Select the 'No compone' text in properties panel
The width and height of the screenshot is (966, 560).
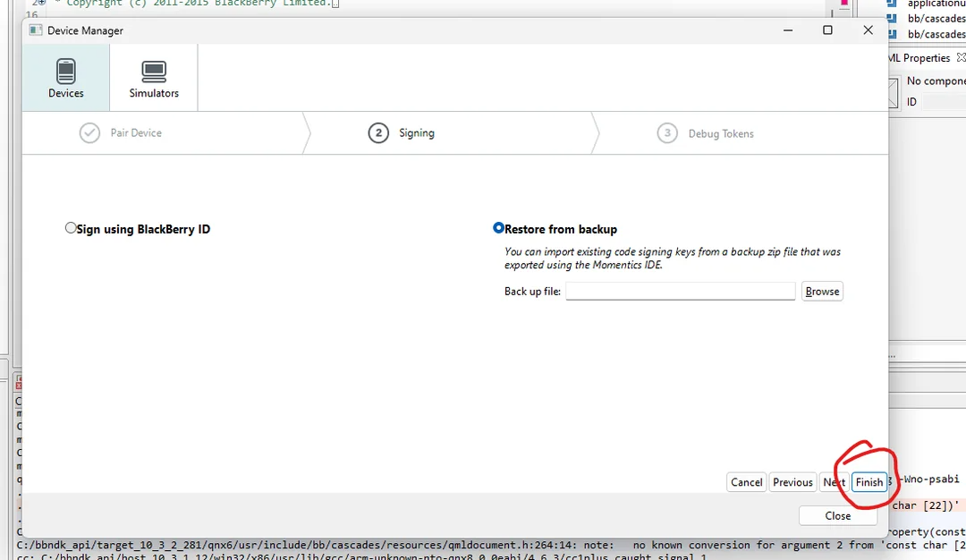[x=936, y=81]
